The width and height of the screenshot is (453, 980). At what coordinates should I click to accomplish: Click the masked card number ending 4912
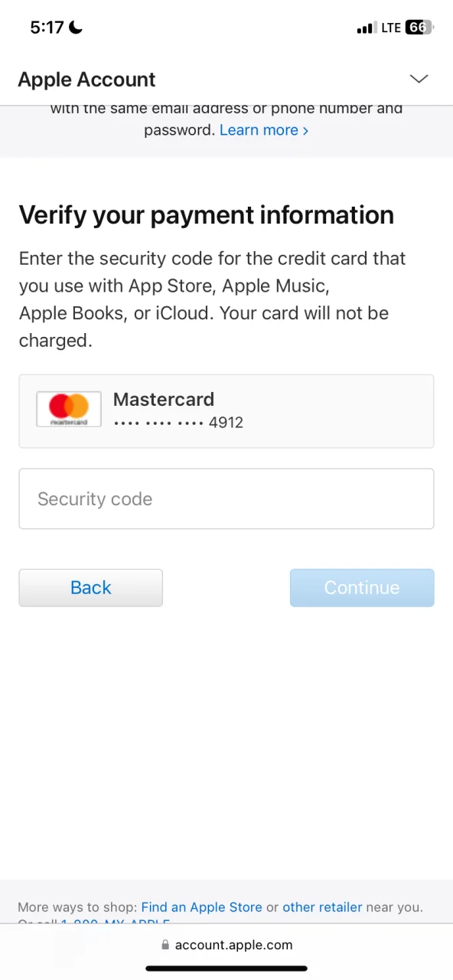[178, 423]
